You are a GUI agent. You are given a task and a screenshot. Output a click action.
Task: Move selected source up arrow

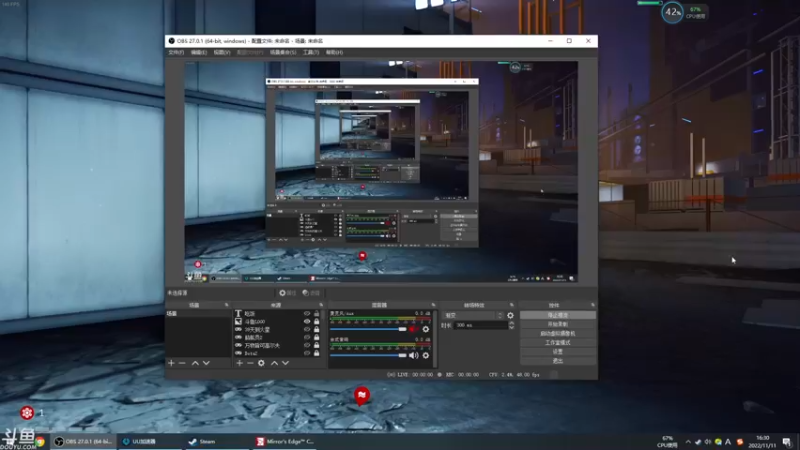[274, 363]
